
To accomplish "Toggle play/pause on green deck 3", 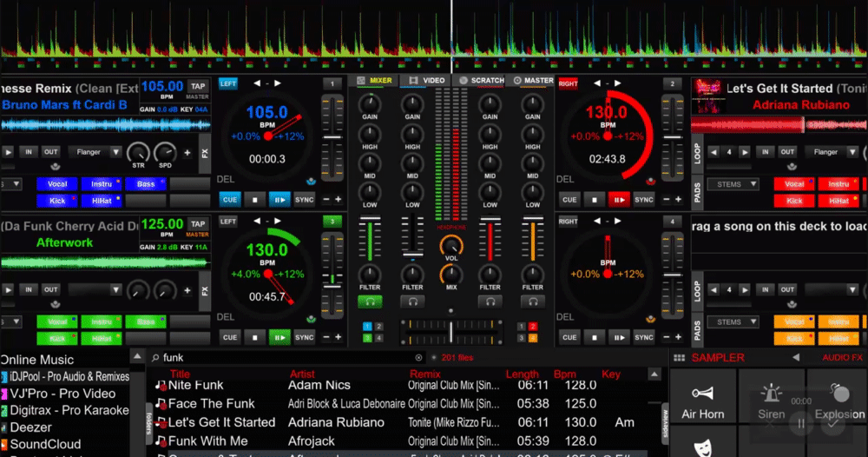I will (x=279, y=337).
